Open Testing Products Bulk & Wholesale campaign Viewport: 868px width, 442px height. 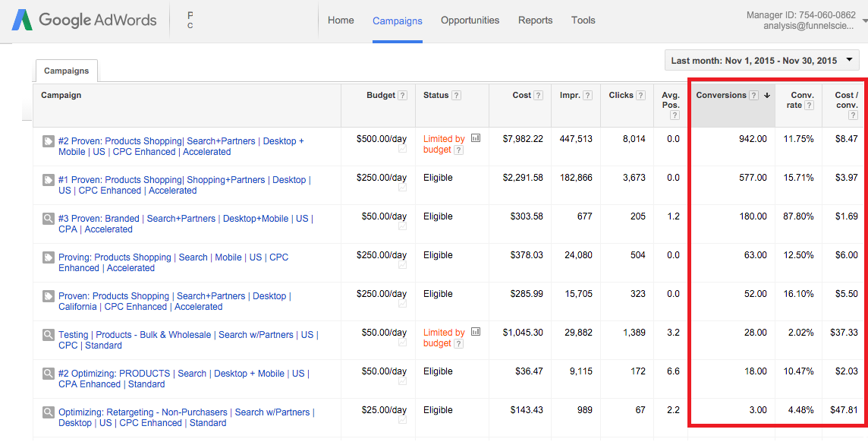188,340
